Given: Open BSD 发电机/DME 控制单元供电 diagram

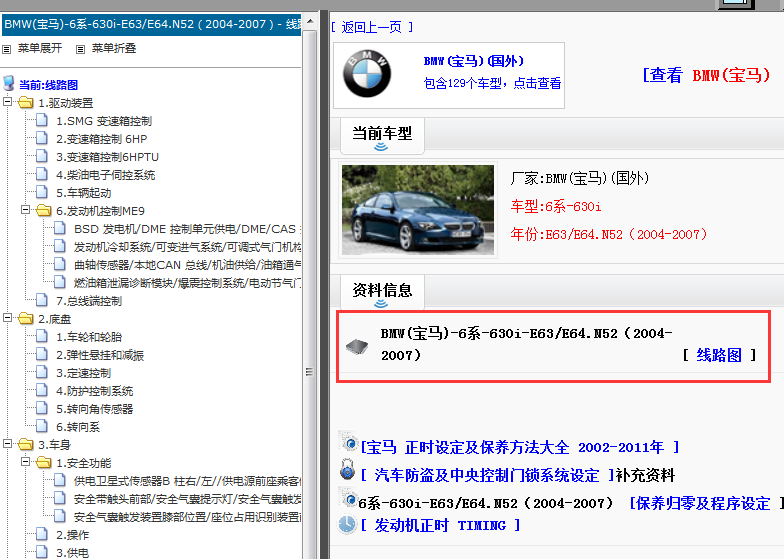Looking at the screenshot, I should pyautogui.click(x=188, y=230).
